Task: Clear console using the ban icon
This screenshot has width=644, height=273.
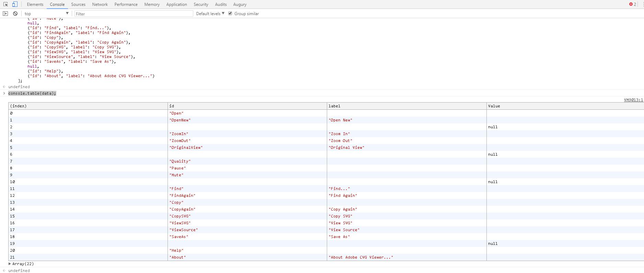Action: pos(15,14)
